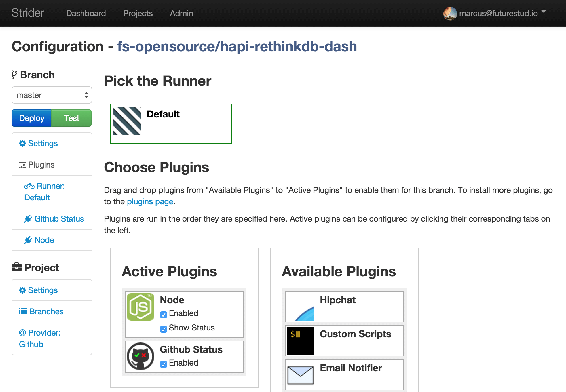Image resolution: width=566 pixels, height=392 pixels.
Task: Select the Hipchat plugin card title
Action: [338, 300]
